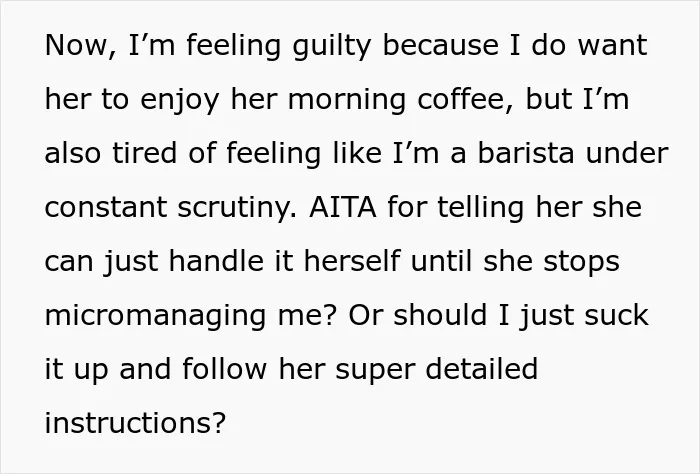Viewport: 700px width, 474px height.
Task: Click the word "micromanaging"
Action: (x=155, y=317)
